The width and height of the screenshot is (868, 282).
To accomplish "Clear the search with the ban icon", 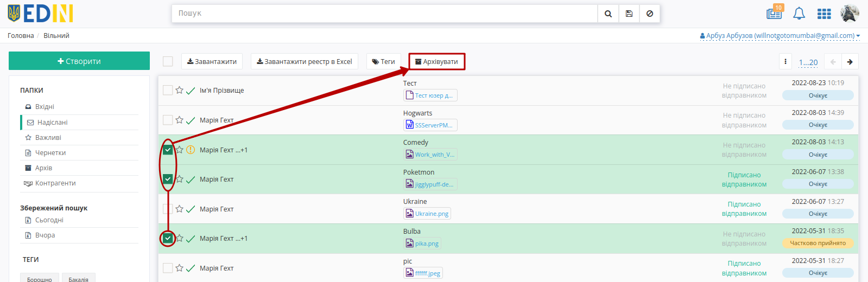I will pos(649,14).
